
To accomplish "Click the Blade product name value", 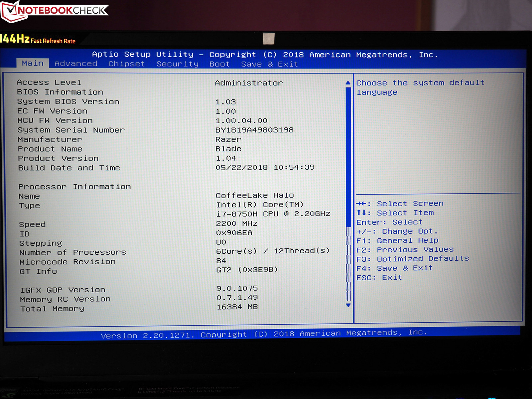I will coord(228,149).
